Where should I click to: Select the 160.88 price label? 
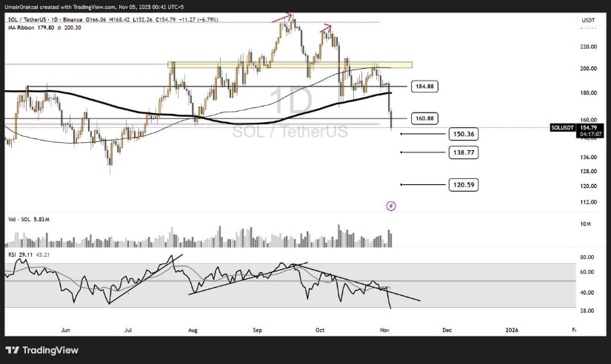coord(425,118)
